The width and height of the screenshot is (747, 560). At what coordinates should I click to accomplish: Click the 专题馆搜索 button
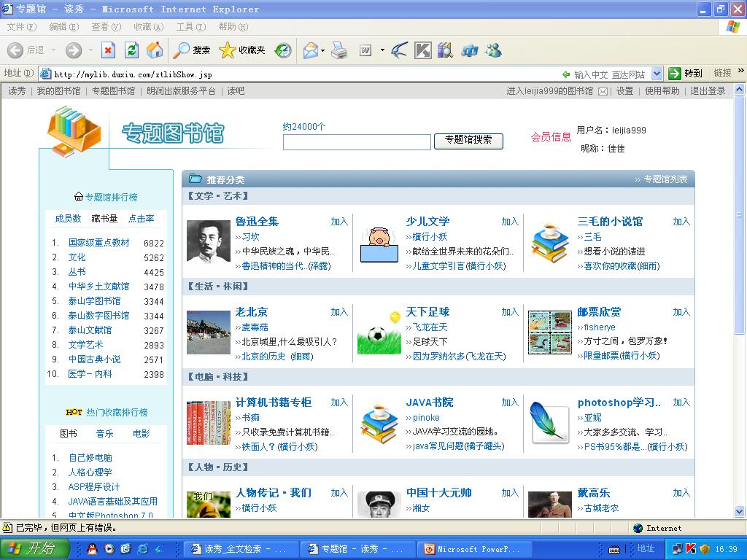[x=468, y=141]
